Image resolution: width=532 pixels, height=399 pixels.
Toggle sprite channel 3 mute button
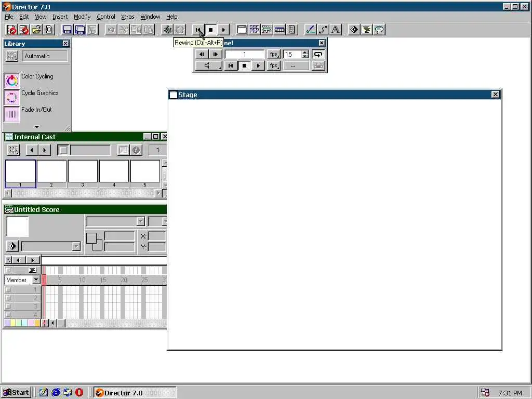point(8,307)
